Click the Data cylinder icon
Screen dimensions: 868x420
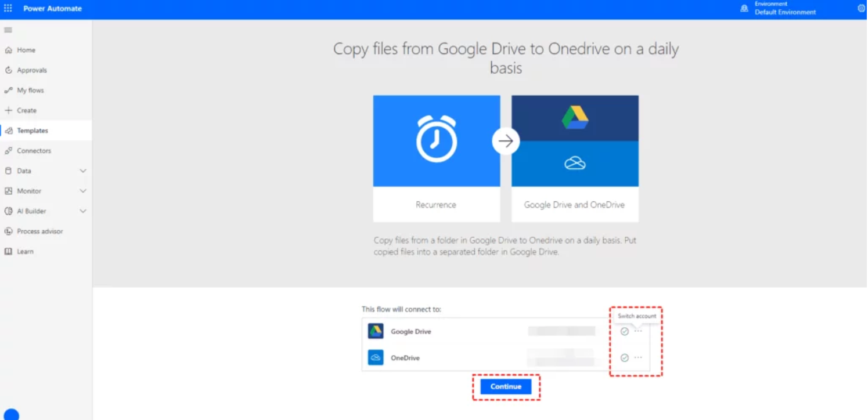[x=8, y=171]
